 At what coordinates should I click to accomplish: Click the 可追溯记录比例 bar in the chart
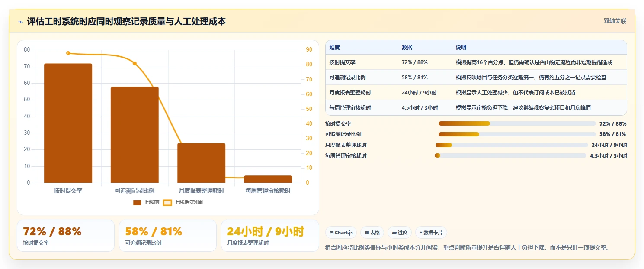[135, 135]
